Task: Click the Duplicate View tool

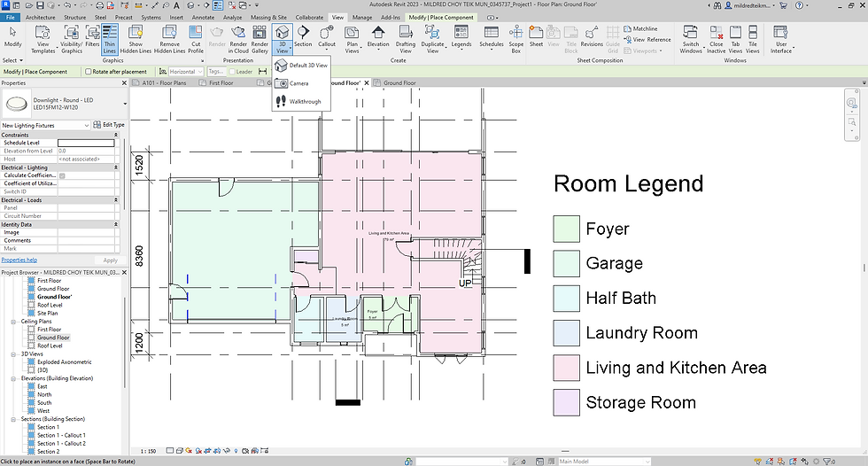Action: [x=432, y=39]
